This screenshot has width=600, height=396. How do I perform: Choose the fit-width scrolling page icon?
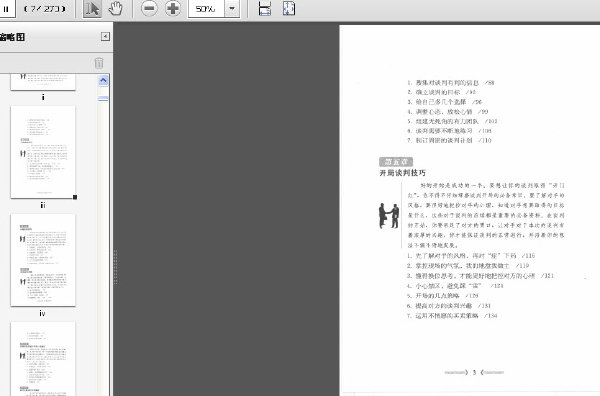click(265, 8)
